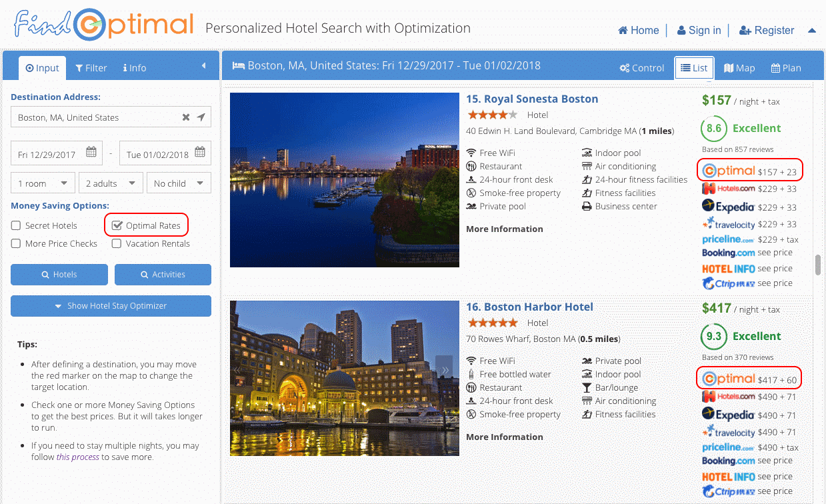
Task: Switch to the Control view
Action: tap(641, 67)
